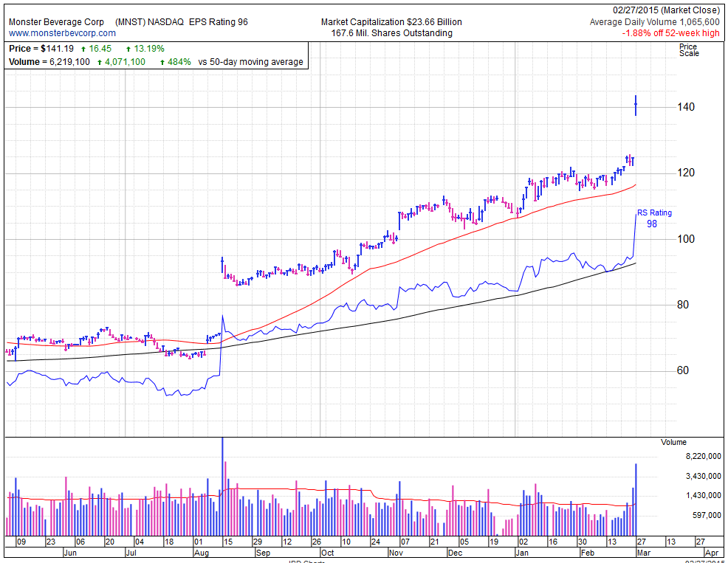Image resolution: width=728 pixels, height=563 pixels.
Task: Click the Jun month axis label
Action: tap(69, 553)
